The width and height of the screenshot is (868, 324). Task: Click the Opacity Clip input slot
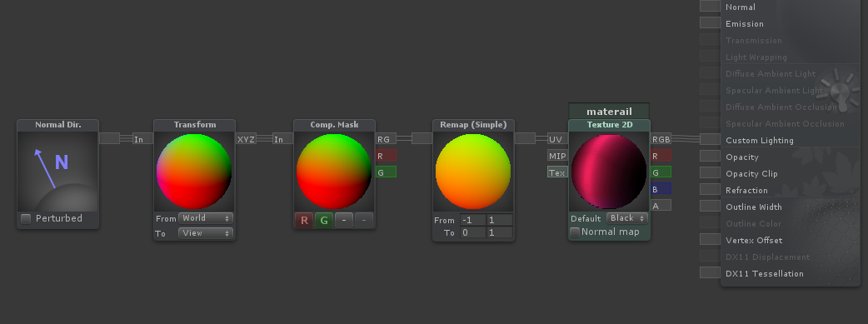click(x=711, y=172)
